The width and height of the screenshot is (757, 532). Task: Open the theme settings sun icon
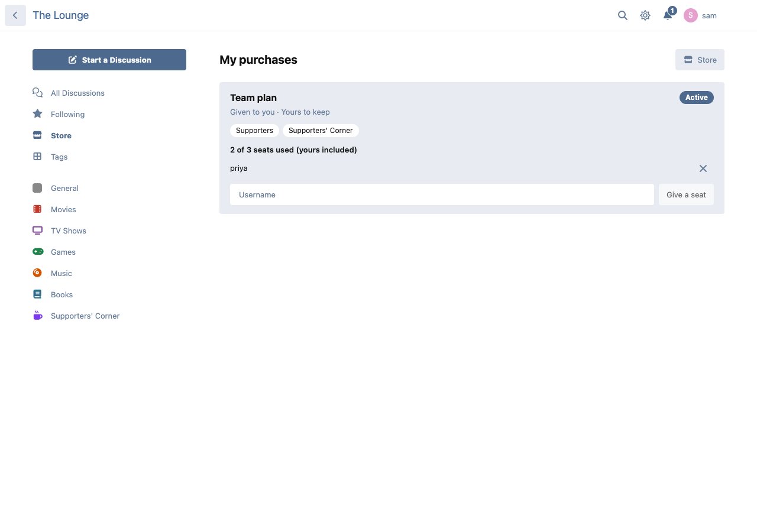(645, 15)
